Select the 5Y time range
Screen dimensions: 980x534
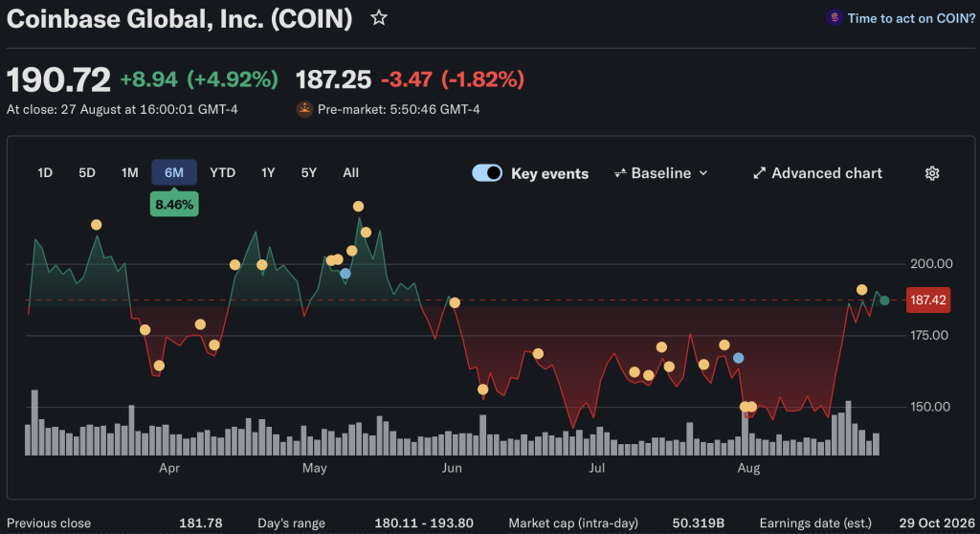pos(309,172)
